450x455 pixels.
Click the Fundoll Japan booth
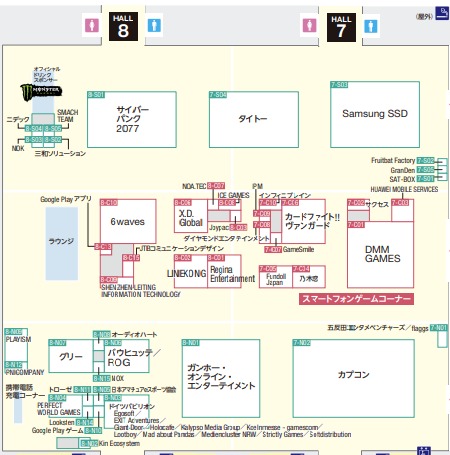point(276,277)
